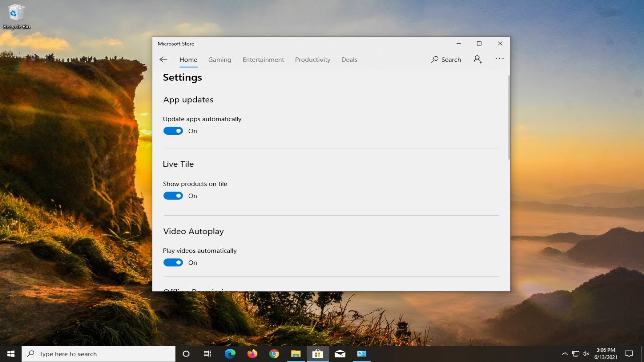
Task: Open the Entertainment tab
Action: click(x=263, y=59)
